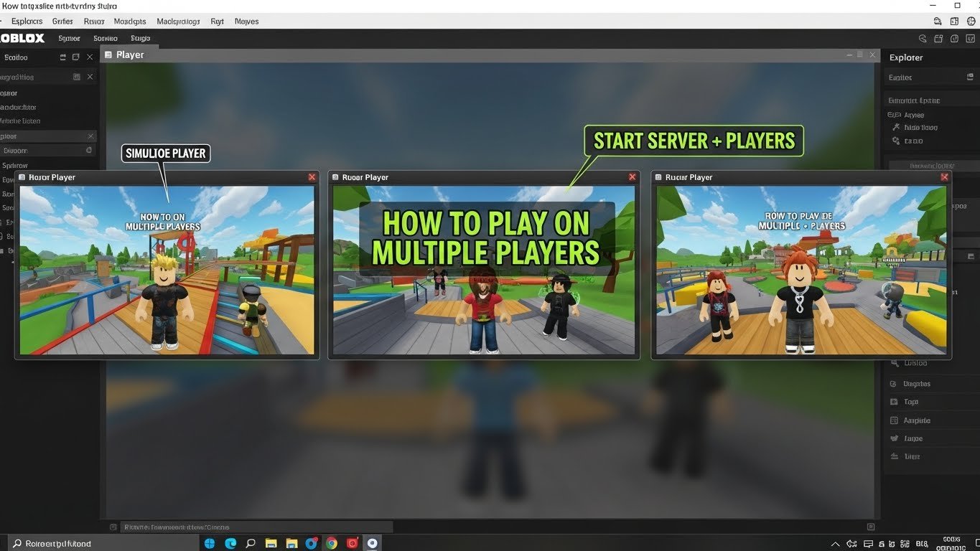Click the icon on the "Euplice" row in Explorer
The width and height of the screenshot is (980, 551).
[x=971, y=77]
